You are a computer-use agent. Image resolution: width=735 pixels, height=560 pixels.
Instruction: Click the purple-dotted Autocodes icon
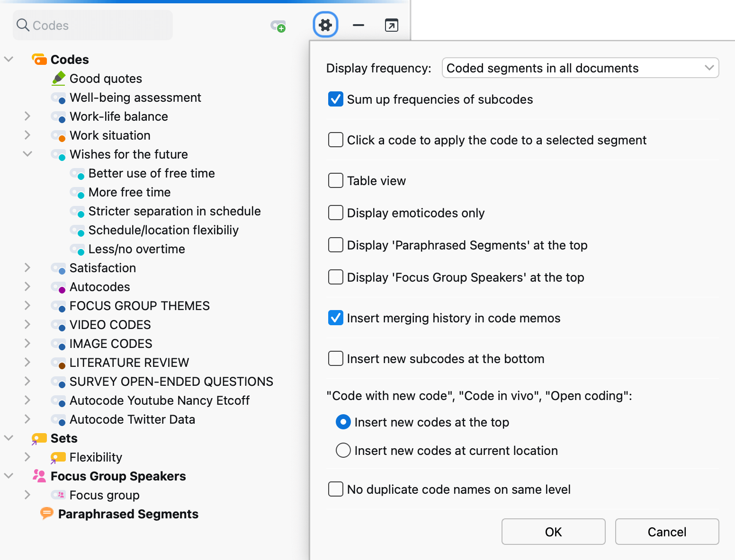click(59, 287)
